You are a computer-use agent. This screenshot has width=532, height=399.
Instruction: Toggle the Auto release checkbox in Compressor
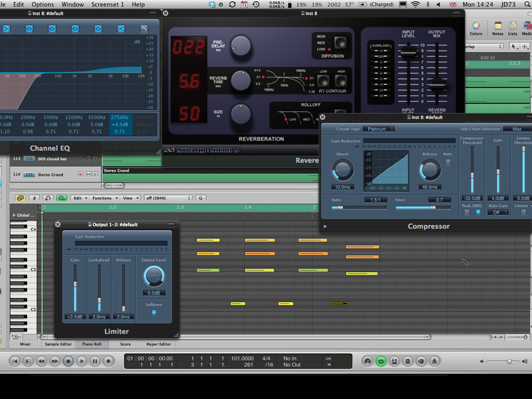(448, 162)
